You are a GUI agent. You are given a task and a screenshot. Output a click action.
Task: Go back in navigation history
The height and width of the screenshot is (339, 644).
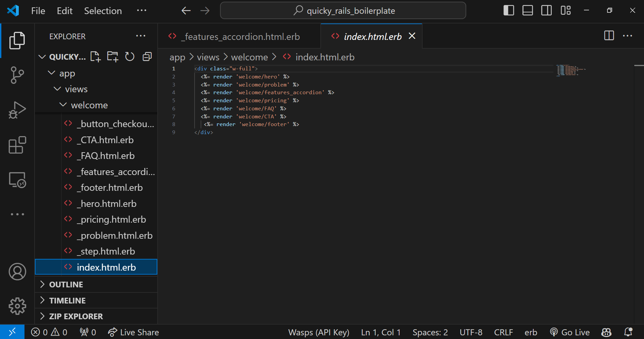pos(186,11)
